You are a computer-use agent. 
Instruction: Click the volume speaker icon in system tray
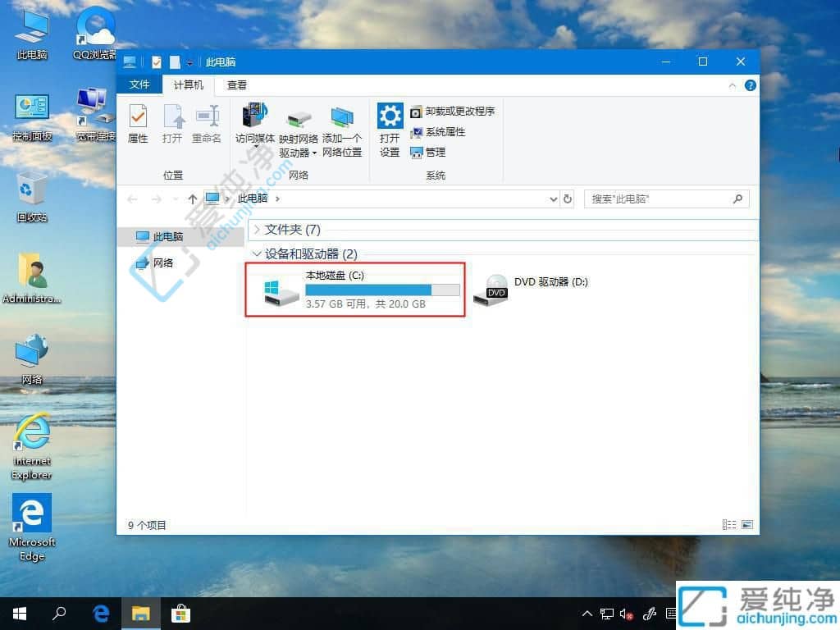click(626, 614)
